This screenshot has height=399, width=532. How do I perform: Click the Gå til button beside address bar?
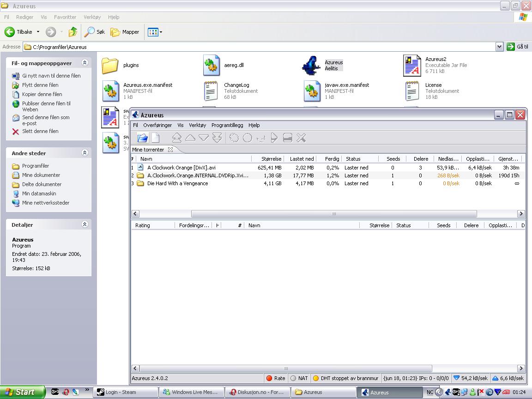517,47
